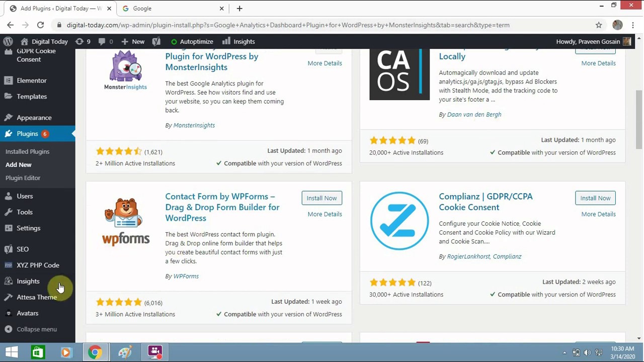Click the Complianz checkmark logo
The image size is (644, 362).
coord(399,221)
